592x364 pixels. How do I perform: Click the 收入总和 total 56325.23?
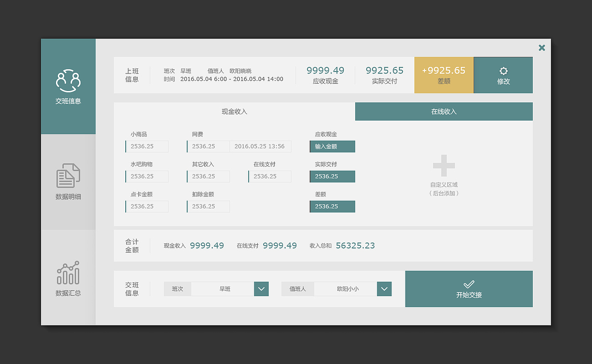tap(355, 245)
